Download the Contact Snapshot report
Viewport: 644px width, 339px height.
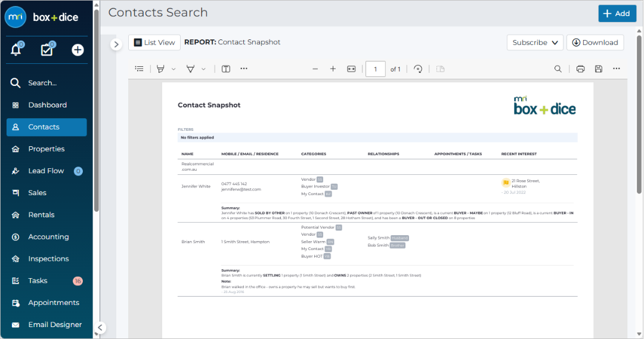[x=595, y=42]
